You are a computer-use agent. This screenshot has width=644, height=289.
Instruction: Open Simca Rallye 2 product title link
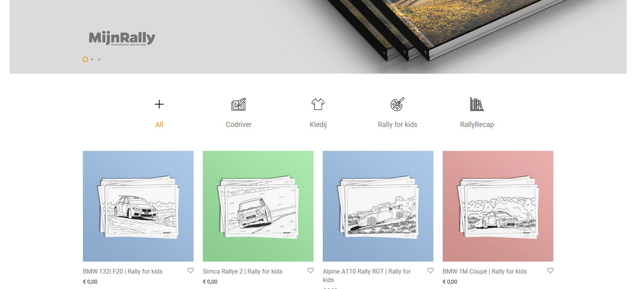click(x=243, y=272)
